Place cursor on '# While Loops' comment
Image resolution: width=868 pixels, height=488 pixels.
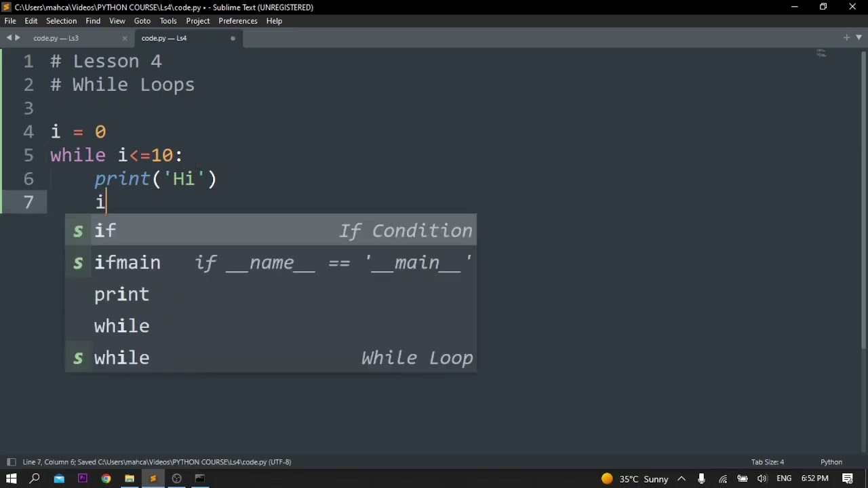click(122, 85)
